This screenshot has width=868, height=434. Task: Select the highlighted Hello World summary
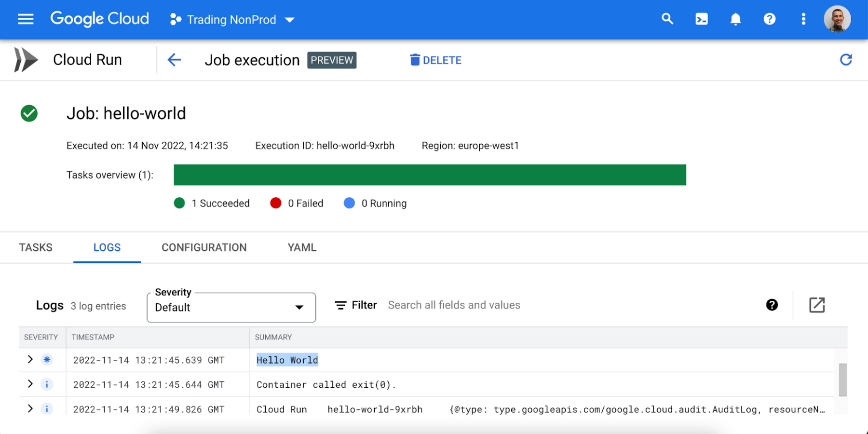pyautogui.click(x=287, y=360)
